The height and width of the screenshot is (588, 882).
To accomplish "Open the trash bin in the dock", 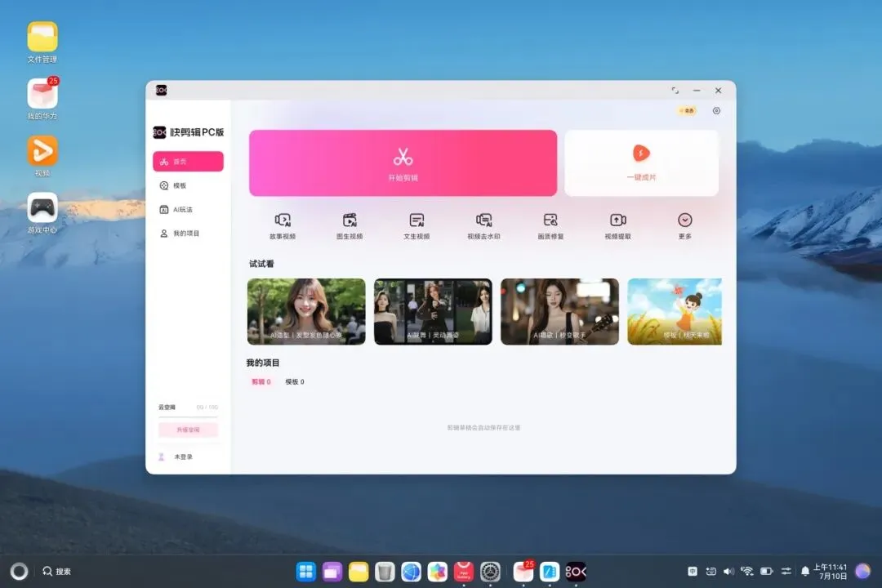I will [x=385, y=572].
